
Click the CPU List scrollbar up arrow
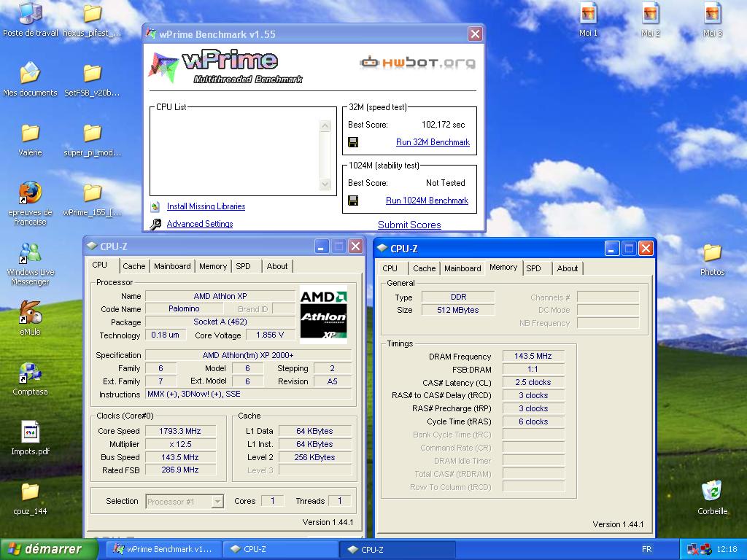pos(325,125)
